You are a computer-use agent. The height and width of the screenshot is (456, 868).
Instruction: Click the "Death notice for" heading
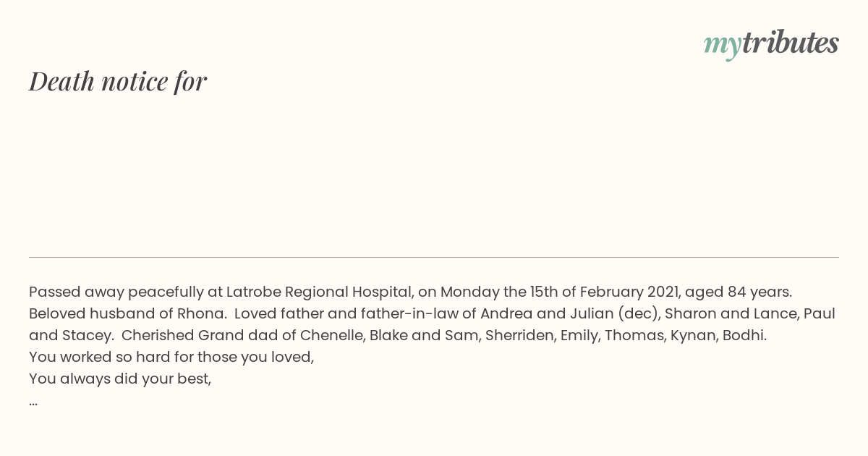coord(118,81)
